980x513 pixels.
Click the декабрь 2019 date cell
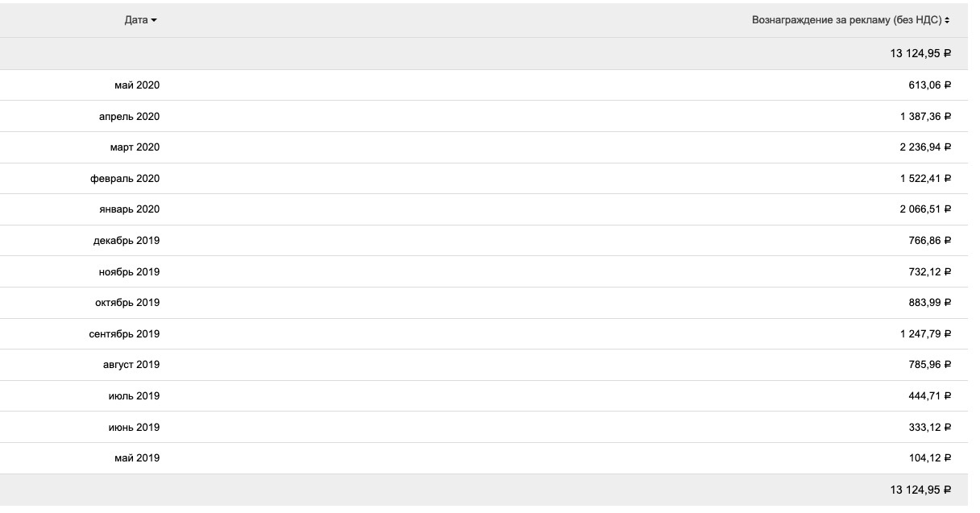127,241
